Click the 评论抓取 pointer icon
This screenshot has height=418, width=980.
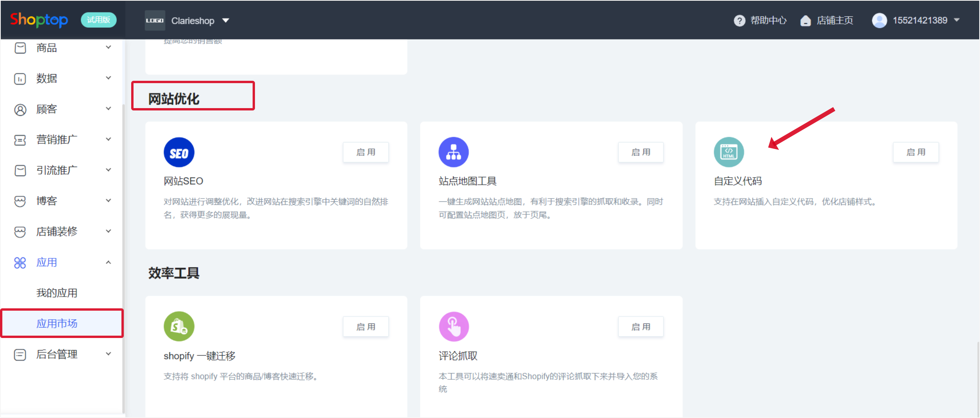click(454, 327)
